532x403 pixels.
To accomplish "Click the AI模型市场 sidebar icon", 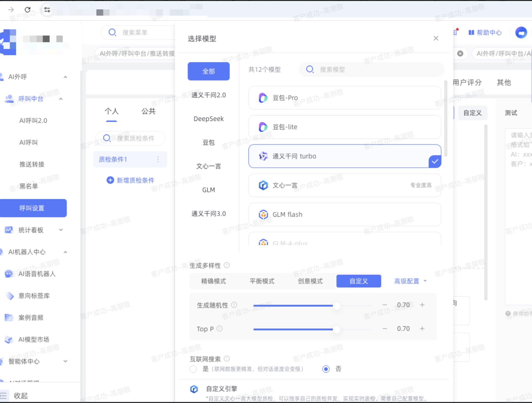I will tap(9, 339).
